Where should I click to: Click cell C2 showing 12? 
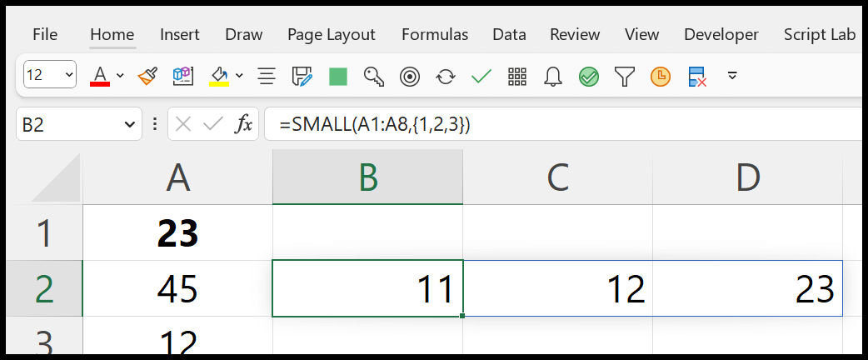point(558,288)
